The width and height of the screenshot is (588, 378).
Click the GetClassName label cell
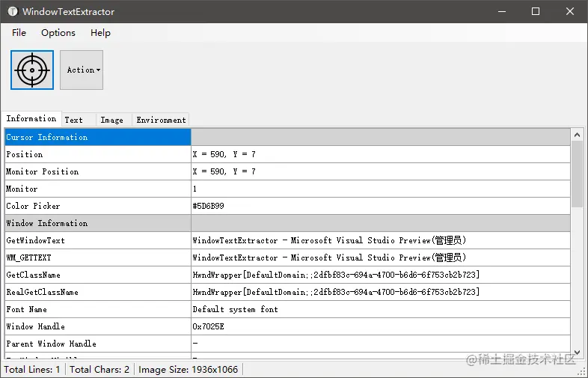coord(98,275)
